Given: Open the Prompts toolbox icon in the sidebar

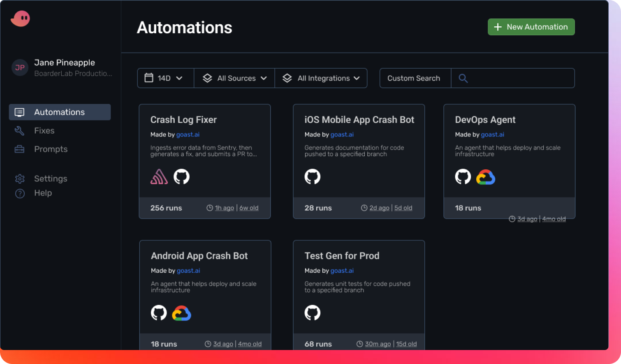Looking at the screenshot, I should tap(19, 149).
